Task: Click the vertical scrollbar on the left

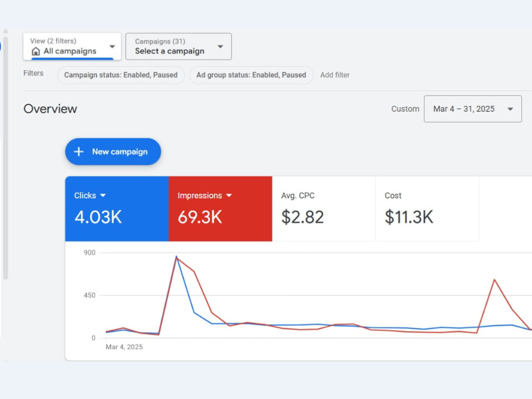Action: (5, 157)
